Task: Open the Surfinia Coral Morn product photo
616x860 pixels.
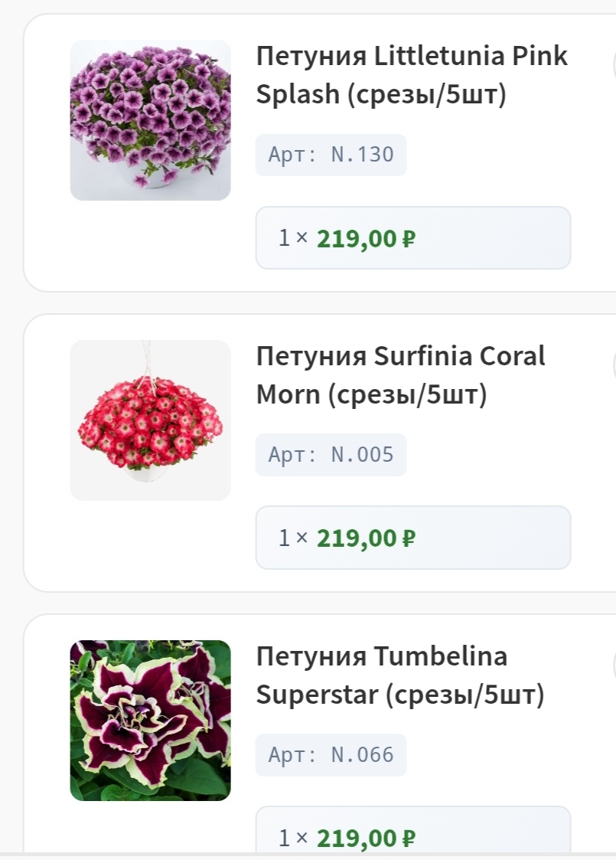Action: [x=150, y=420]
